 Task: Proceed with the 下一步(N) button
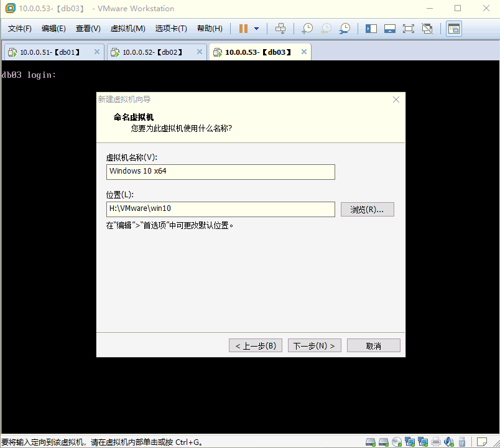point(315,345)
